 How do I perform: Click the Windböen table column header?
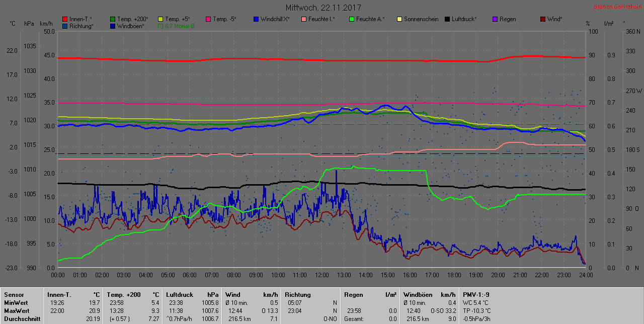click(x=418, y=295)
